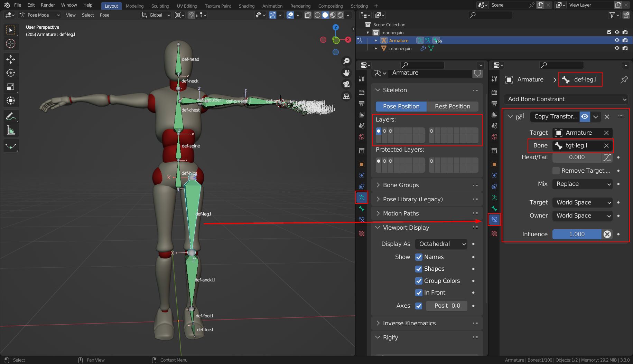This screenshot has width=633, height=364.
Task: Toggle pin icon in bone constraint panel
Action: click(624, 80)
